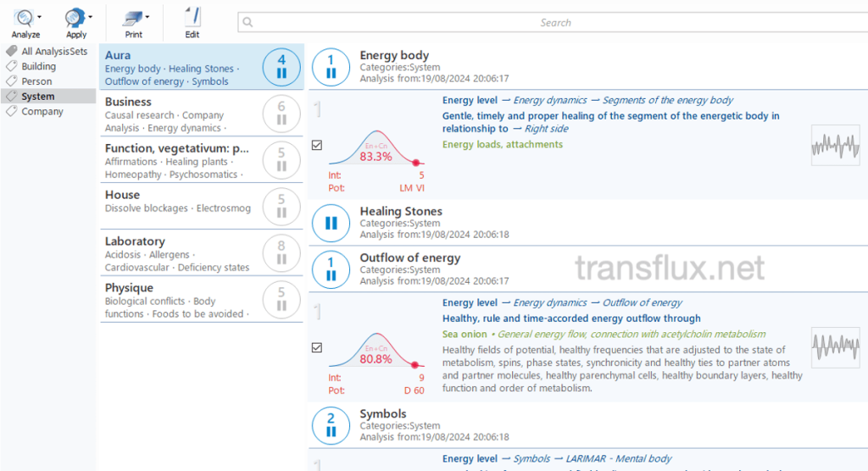The image size is (868, 471).
Task: Select Building in the analysis sets tree
Action: [39, 66]
